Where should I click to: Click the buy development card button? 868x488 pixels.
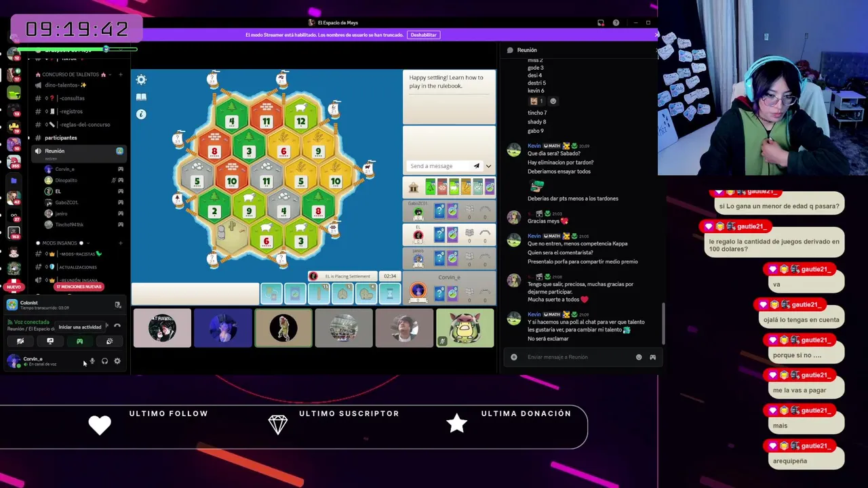295,293
